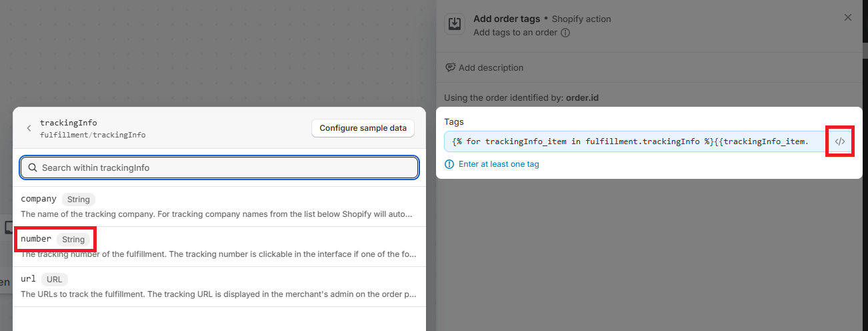The image size is (868, 331).
Task: Click the fulfillment/trackingInfo path text
Action: [x=93, y=135]
